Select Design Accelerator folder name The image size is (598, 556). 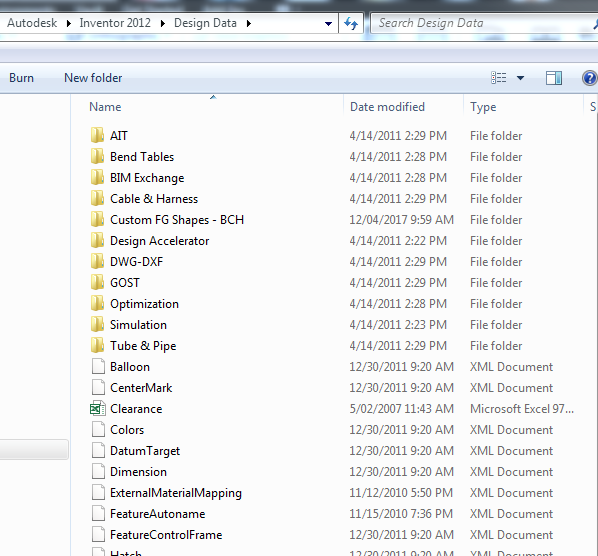pos(159,241)
